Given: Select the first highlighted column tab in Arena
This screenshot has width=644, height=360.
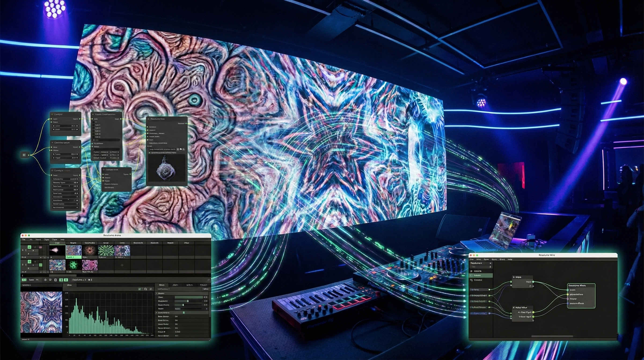Looking at the screenshot, I should point(58,243).
